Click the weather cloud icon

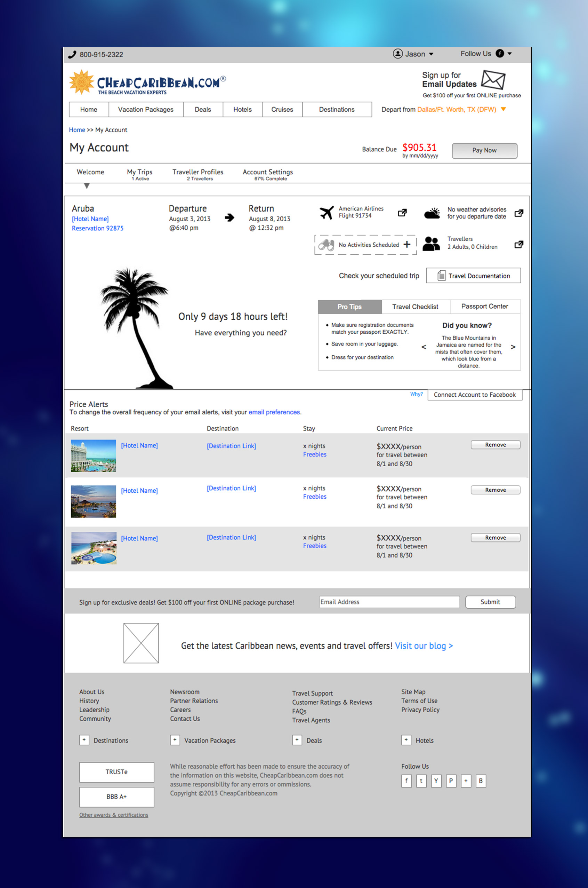[x=432, y=213]
